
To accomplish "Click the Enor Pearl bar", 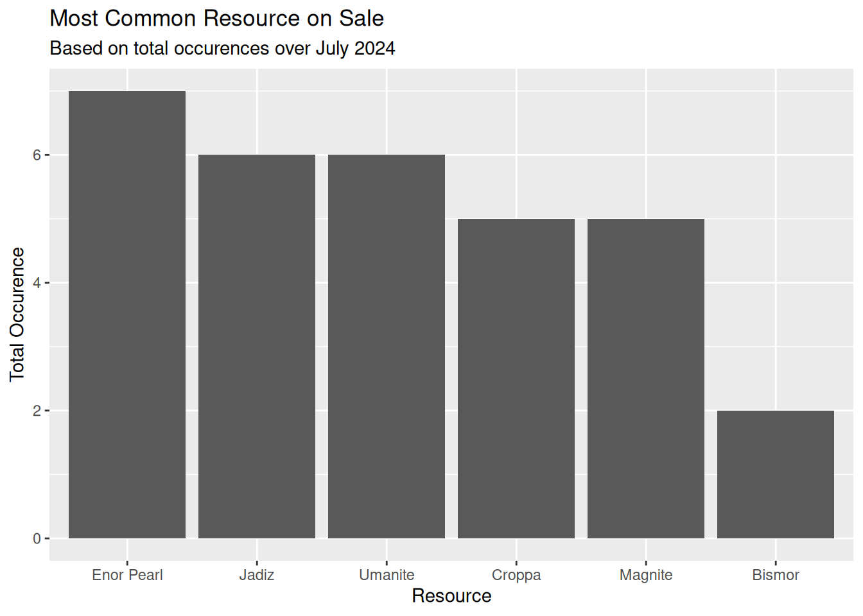I will coord(127,314).
